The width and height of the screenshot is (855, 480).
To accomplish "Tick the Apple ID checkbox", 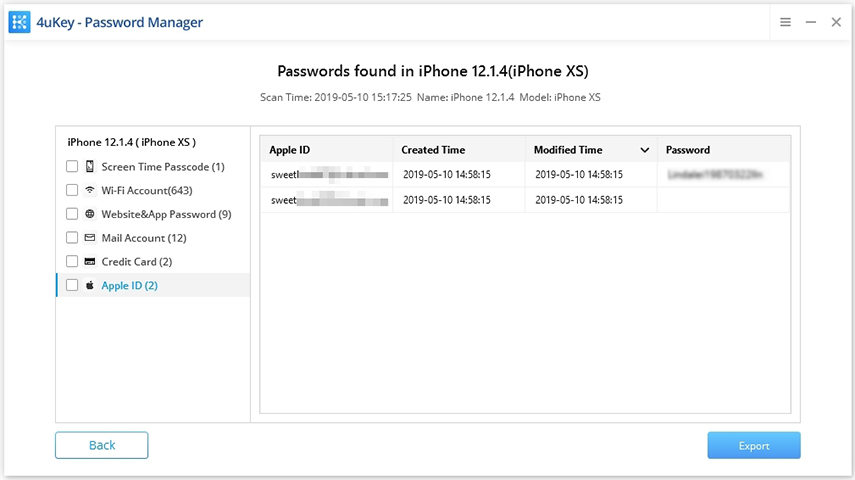I will [72, 286].
